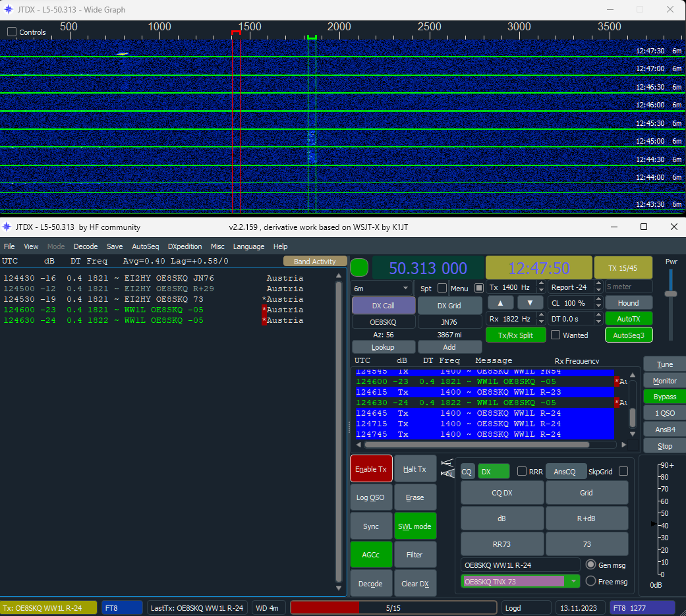
Task: Click the AutoSeq3 button
Action: tap(628, 335)
